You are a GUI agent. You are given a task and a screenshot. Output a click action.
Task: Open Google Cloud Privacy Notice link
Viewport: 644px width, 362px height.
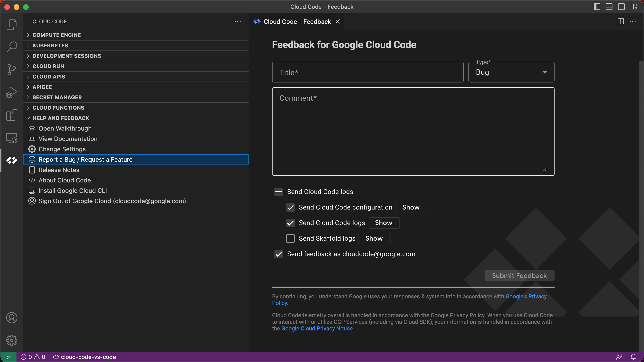(317, 329)
